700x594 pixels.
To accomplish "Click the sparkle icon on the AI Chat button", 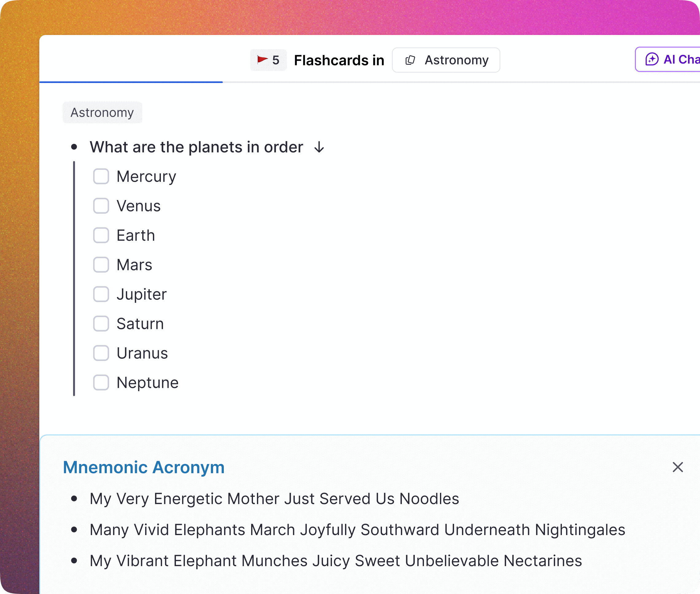I will (651, 59).
